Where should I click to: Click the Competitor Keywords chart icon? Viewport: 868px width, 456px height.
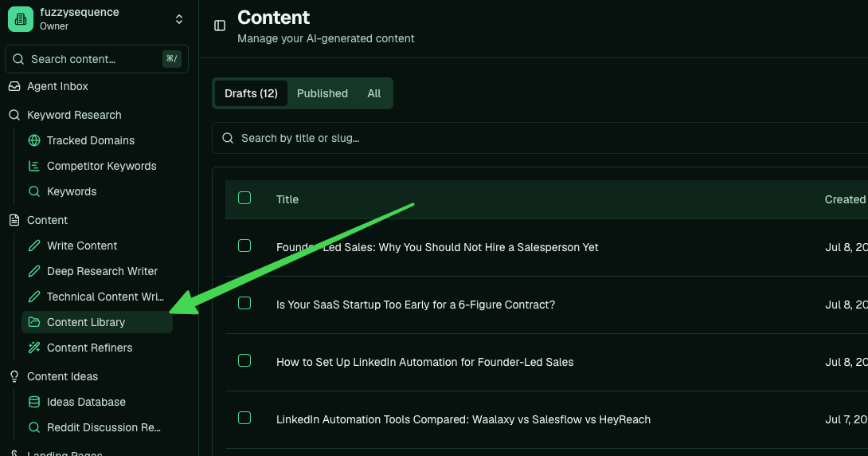point(34,166)
